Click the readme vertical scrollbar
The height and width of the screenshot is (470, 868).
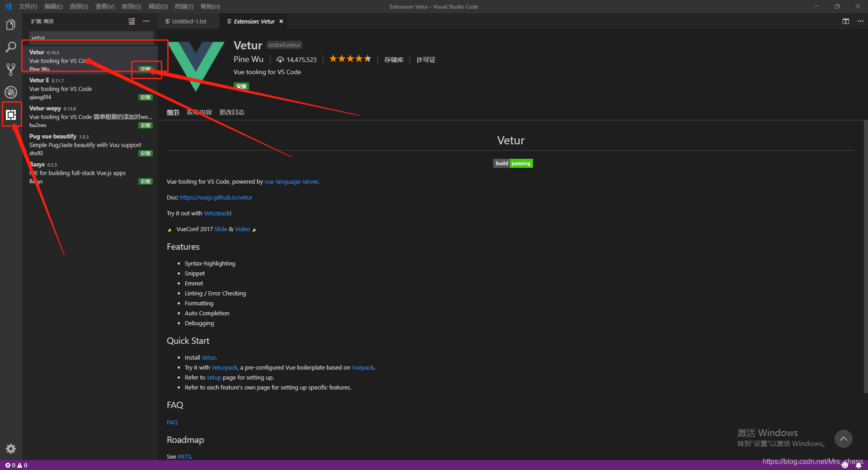pyautogui.click(x=865, y=256)
